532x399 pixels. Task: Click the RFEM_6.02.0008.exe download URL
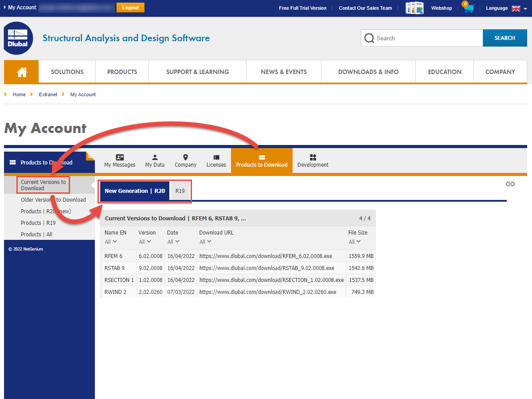pos(265,256)
